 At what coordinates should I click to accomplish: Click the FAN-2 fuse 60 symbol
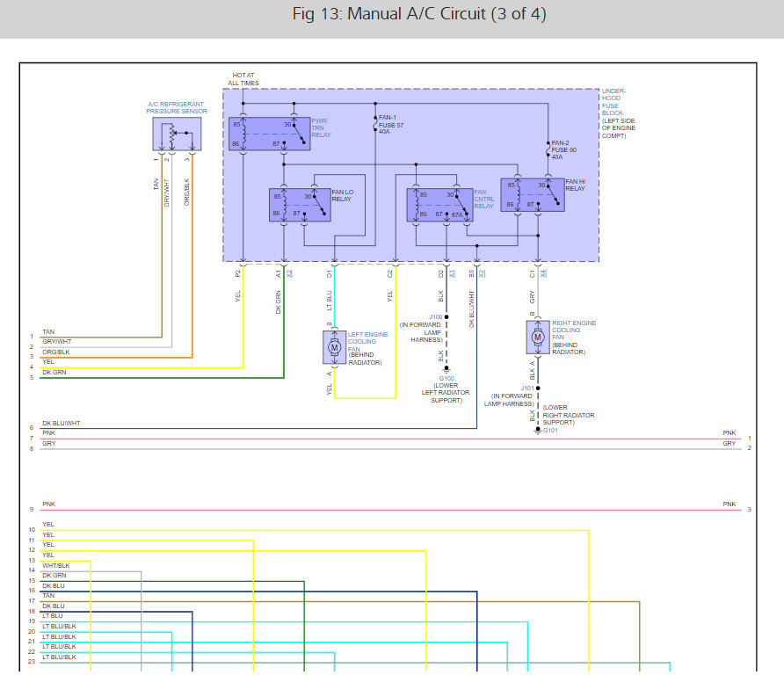point(548,149)
